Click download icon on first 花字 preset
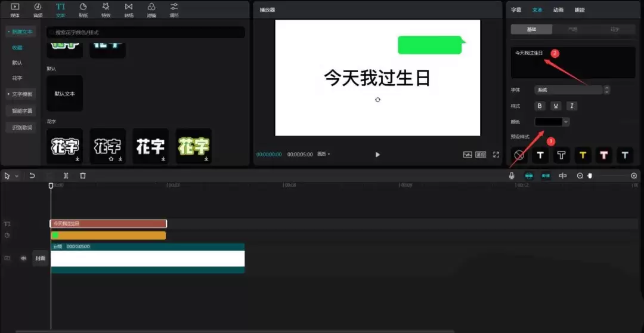 pos(77,159)
